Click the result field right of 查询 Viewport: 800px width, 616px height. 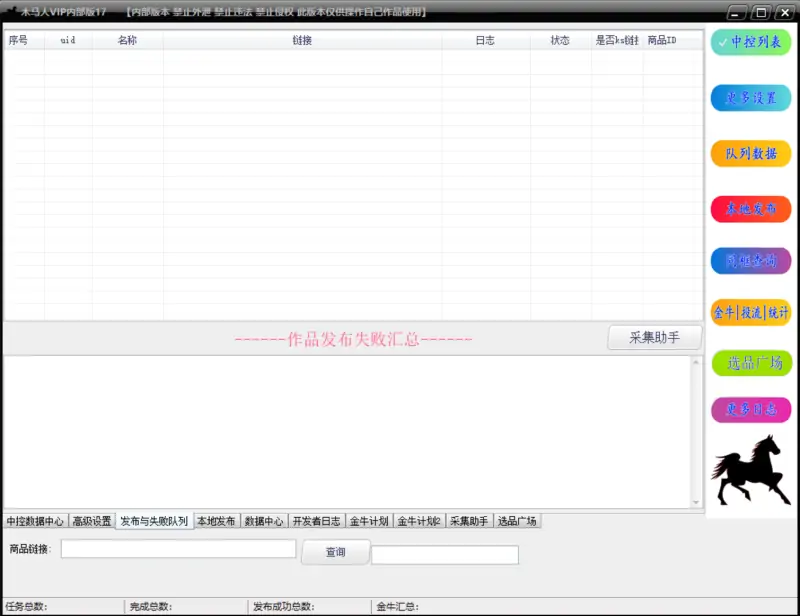(445, 555)
